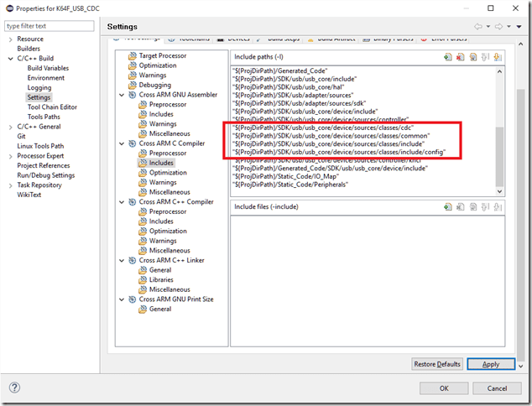Click the type filter text field
Image resolution: width=532 pixels, height=406 pixels.
point(50,26)
